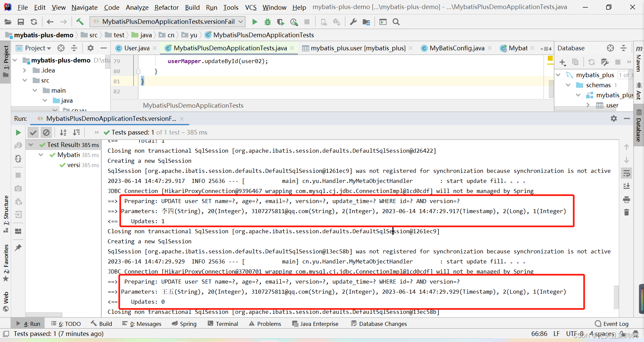Collapse all in Project tool window
The image size is (644, 342).
point(74,48)
